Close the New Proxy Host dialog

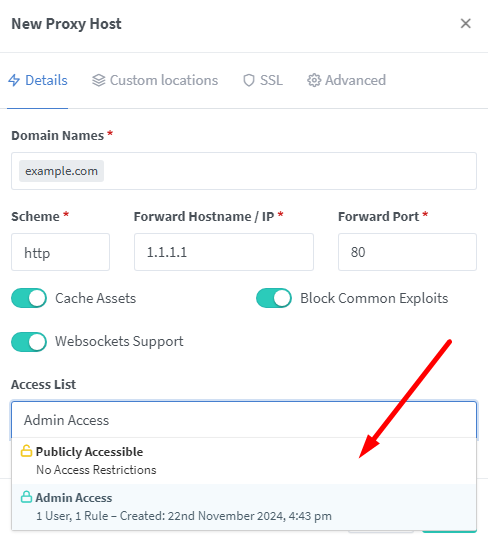[465, 24]
